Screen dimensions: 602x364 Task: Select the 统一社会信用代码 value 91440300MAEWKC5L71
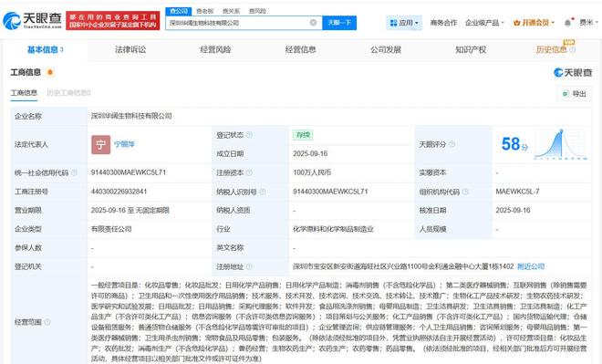pos(129,172)
